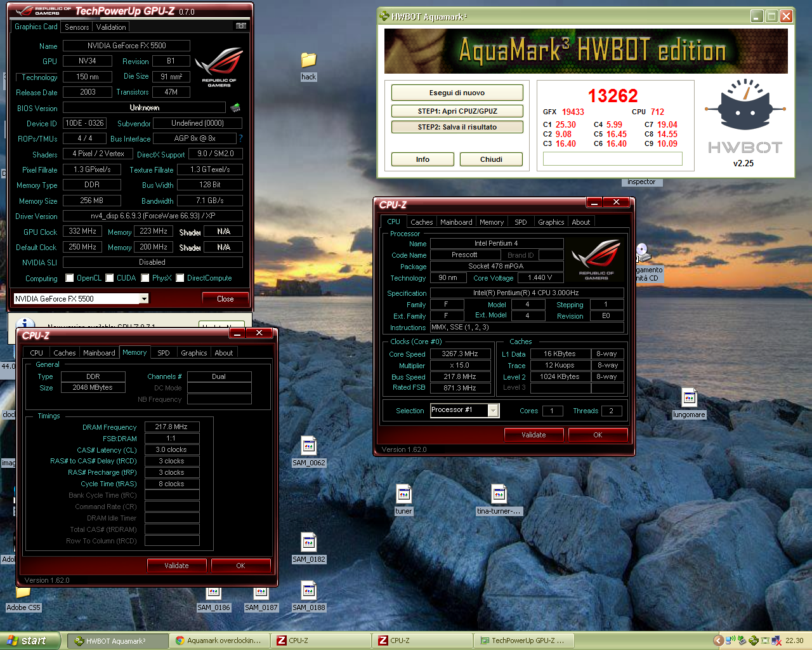Expand hidden tray icons arrow
The width and height of the screenshot is (812, 650).
719,640
